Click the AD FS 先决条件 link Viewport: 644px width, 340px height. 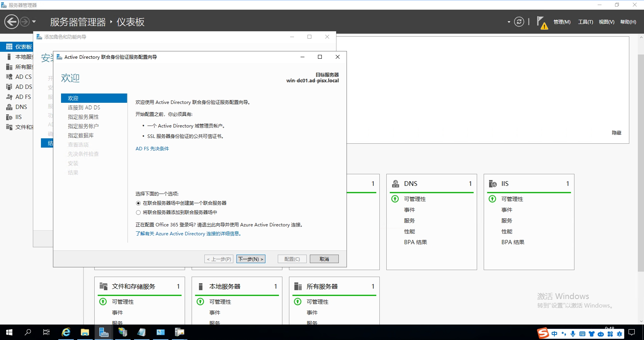pyautogui.click(x=152, y=149)
